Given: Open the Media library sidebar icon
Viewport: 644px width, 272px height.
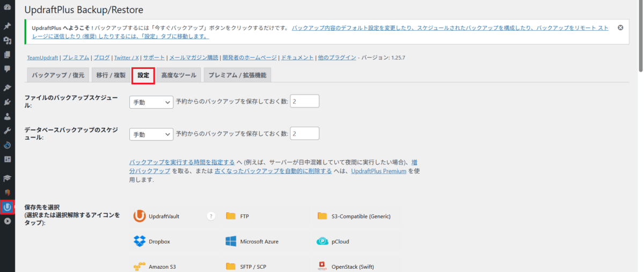Looking at the screenshot, I should click(8, 40).
